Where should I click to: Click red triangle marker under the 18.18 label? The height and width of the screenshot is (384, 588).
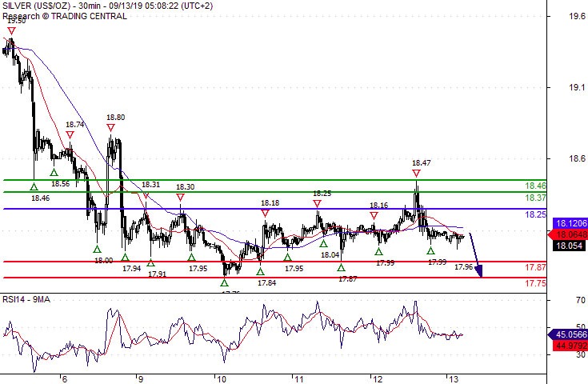pyautogui.click(x=265, y=214)
